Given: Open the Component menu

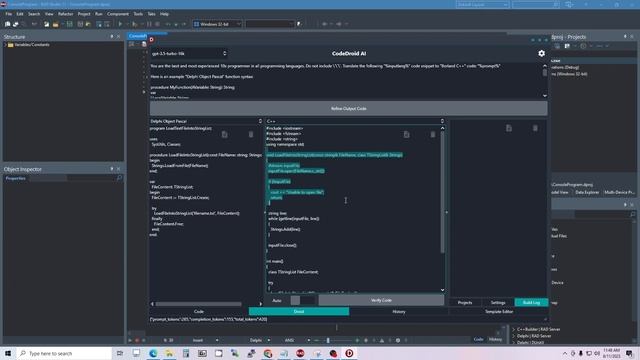Looking at the screenshot, I should pyautogui.click(x=118, y=14).
